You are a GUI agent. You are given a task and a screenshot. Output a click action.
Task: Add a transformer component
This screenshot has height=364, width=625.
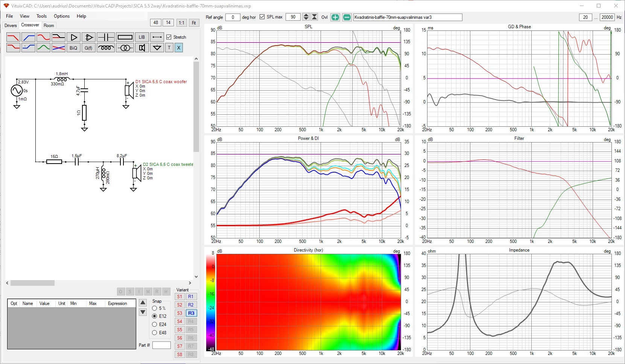pos(125,48)
